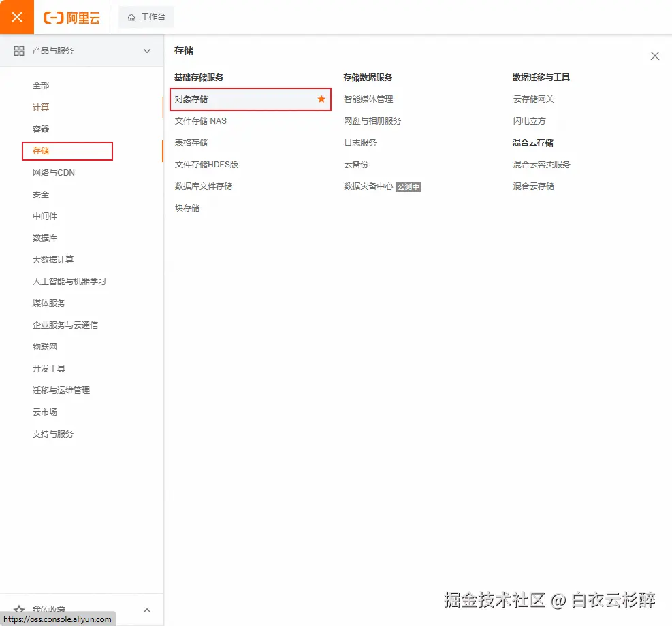Select 网络与CDN category
The height and width of the screenshot is (626, 672).
tap(54, 173)
